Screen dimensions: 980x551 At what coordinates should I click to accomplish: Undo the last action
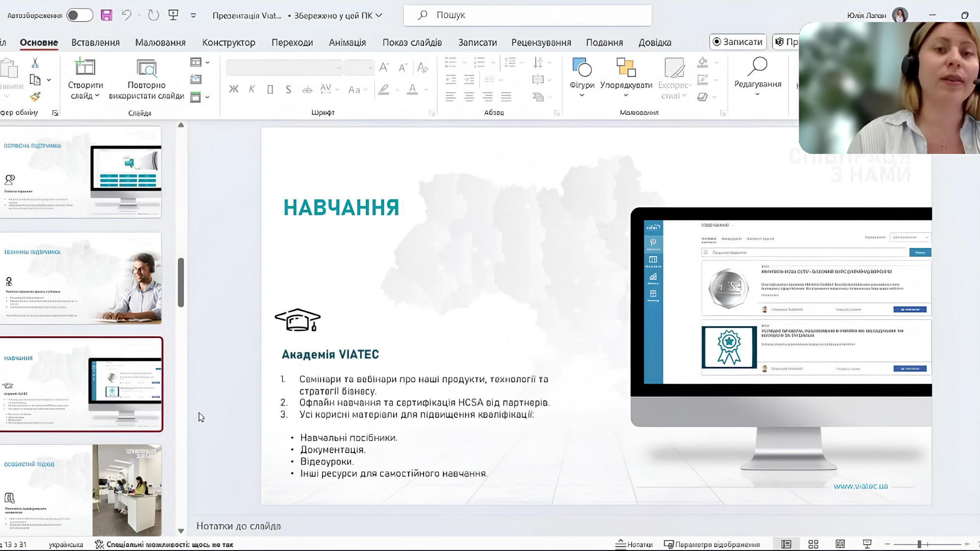click(126, 15)
